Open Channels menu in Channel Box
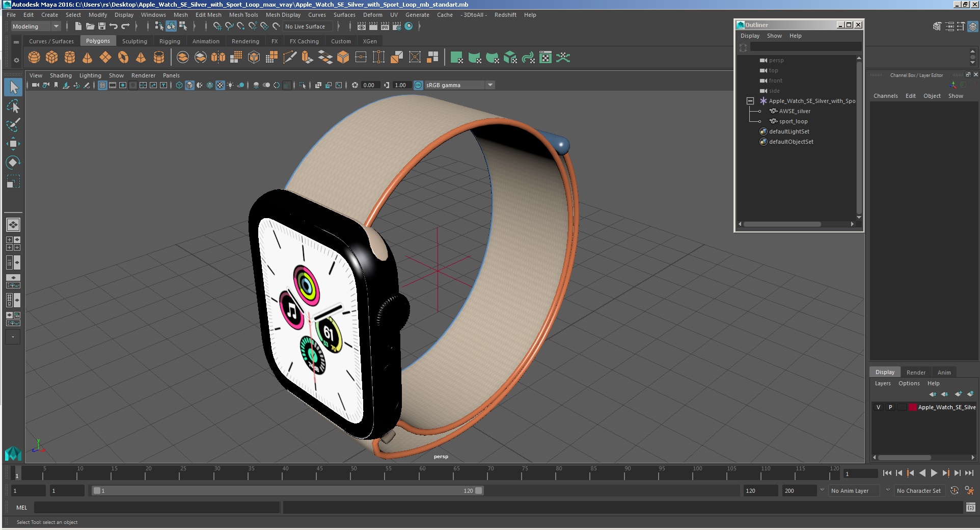980x530 pixels. [x=885, y=96]
